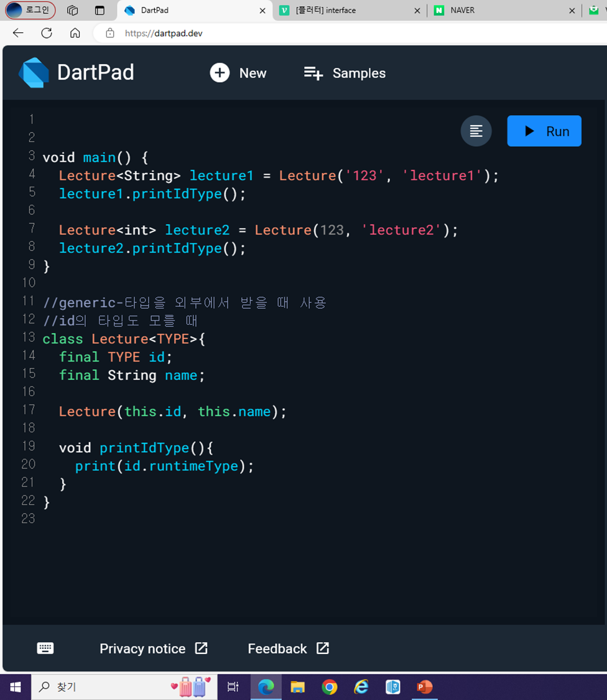Open the Privacy notice link
This screenshot has width=607, height=700.
point(154,648)
